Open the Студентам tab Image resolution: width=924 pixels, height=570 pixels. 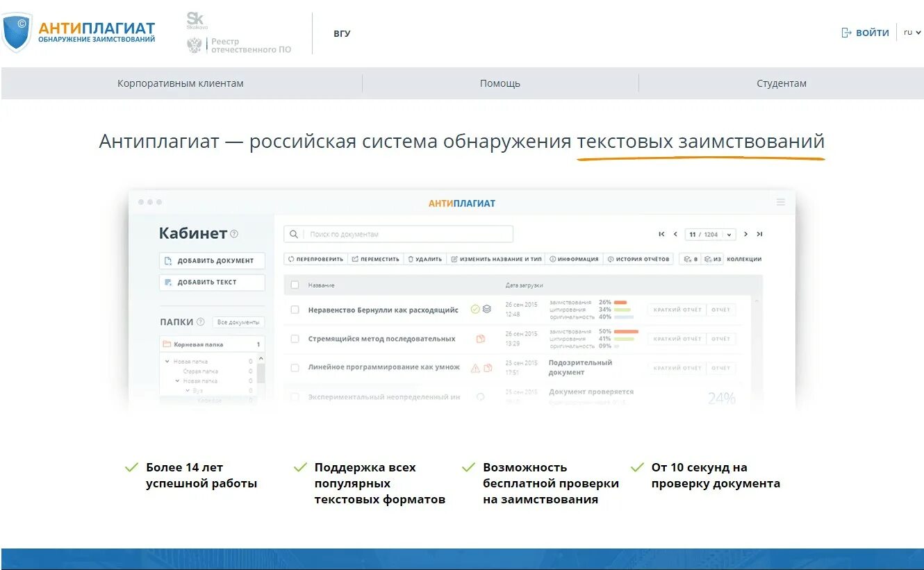782,83
